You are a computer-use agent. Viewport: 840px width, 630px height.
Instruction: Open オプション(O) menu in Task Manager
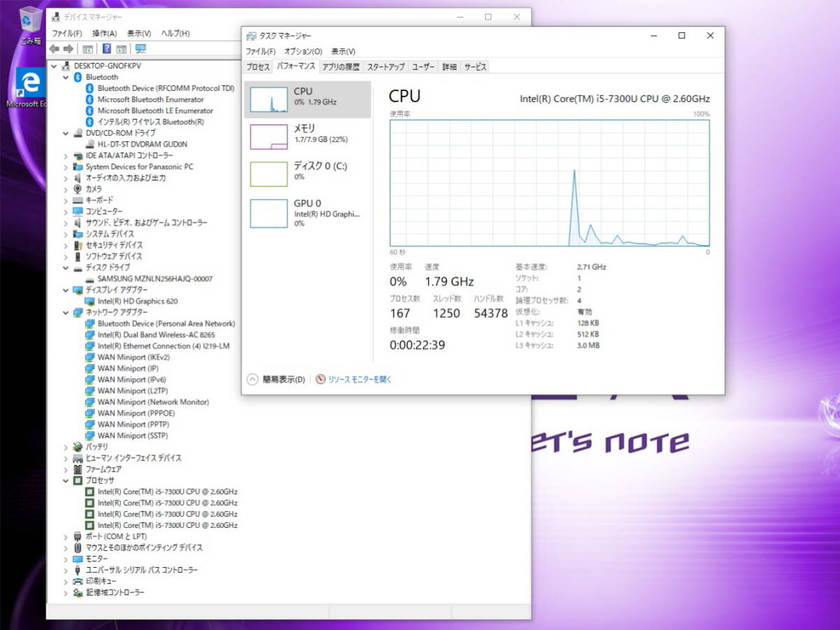(x=302, y=51)
